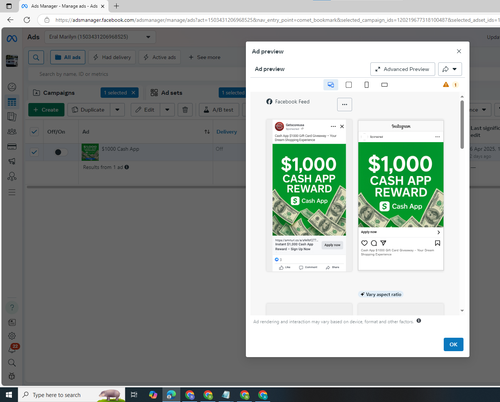Image resolution: width=500 pixels, height=402 pixels.
Task: Click the green Create button
Action: pos(46,110)
